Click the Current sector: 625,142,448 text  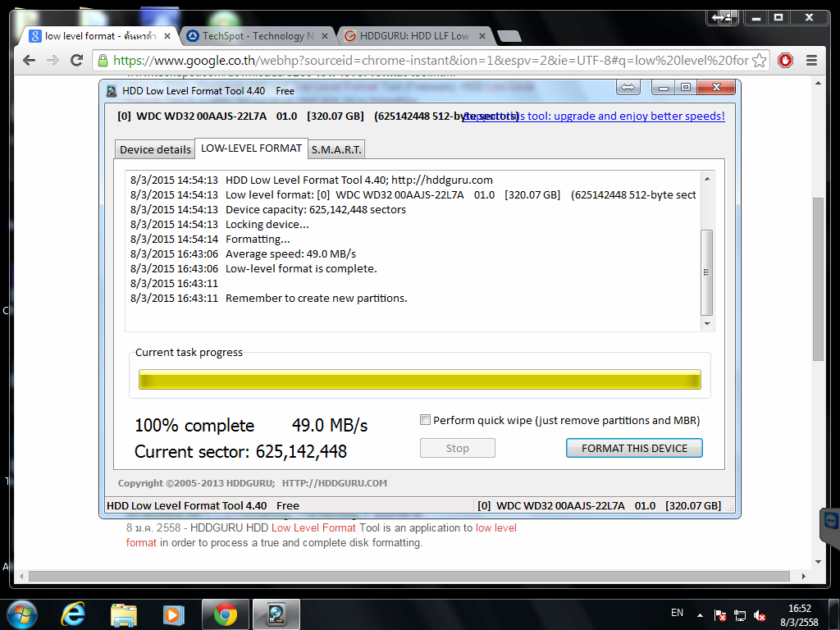[240, 452]
